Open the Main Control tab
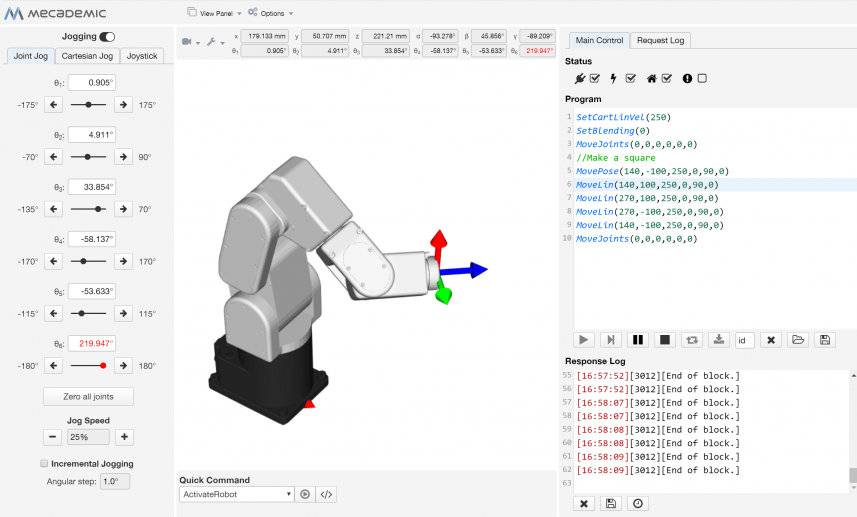 tap(599, 40)
